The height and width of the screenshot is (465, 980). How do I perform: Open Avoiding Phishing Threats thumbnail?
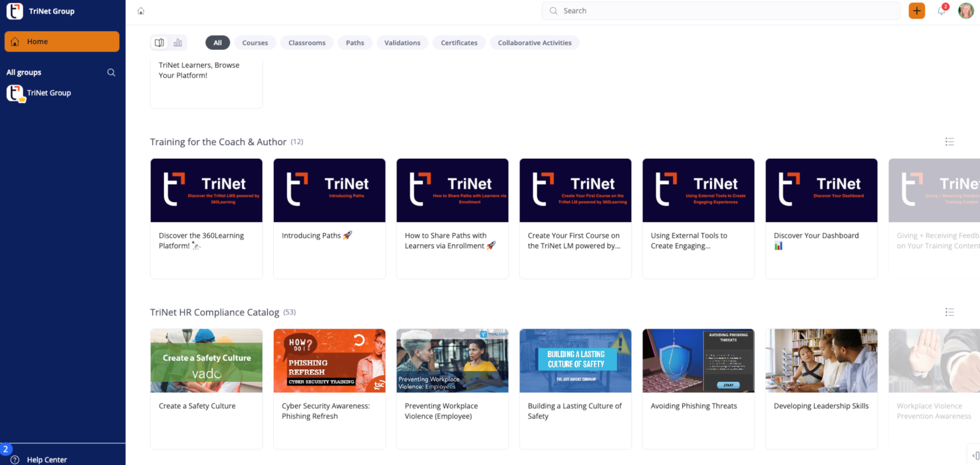click(x=699, y=361)
